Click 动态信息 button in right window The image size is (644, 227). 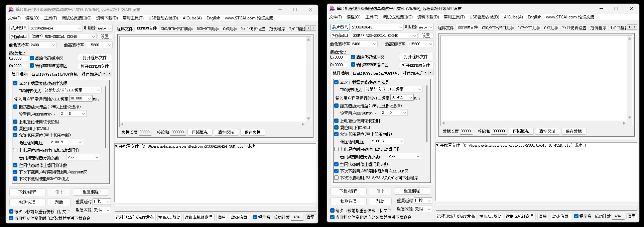560,216
